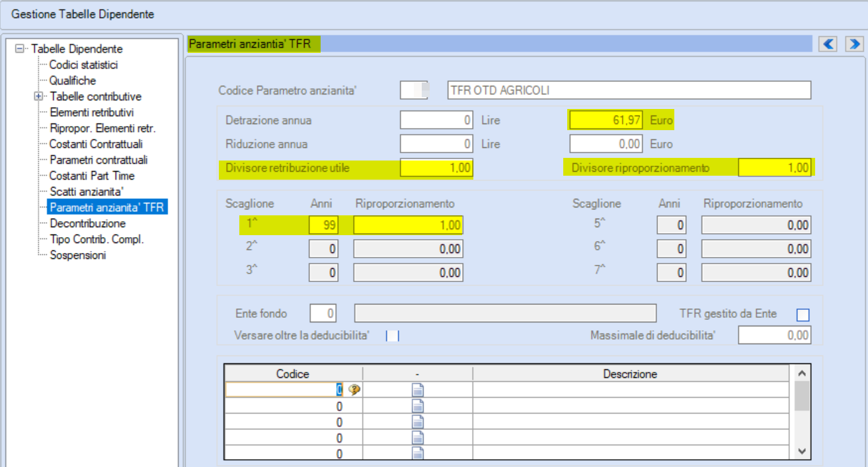Click the grid scrollbar down arrow

click(x=802, y=450)
